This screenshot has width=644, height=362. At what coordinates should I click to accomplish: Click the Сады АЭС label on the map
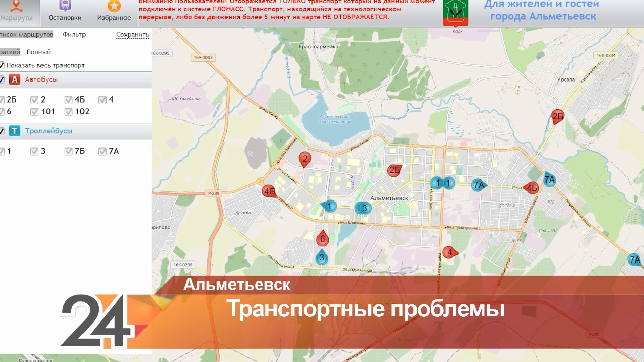pos(548,231)
